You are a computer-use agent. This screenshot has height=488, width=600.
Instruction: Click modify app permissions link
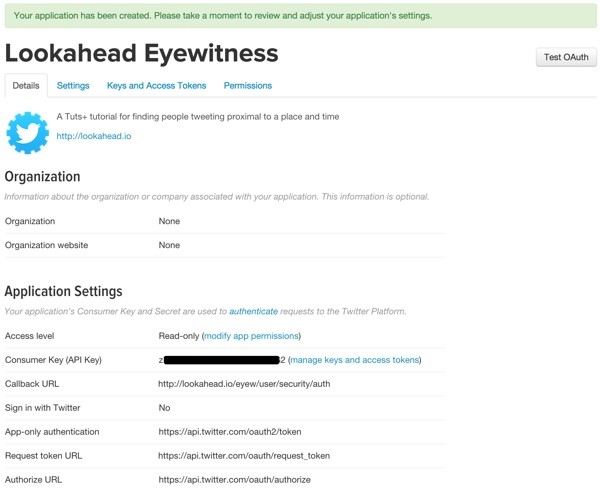pyautogui.click(x=251, y=336)
